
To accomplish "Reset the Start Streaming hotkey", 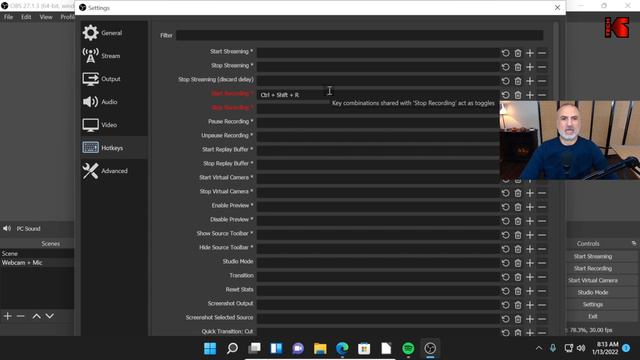I will pyautogui.click(x=505, y=53).
